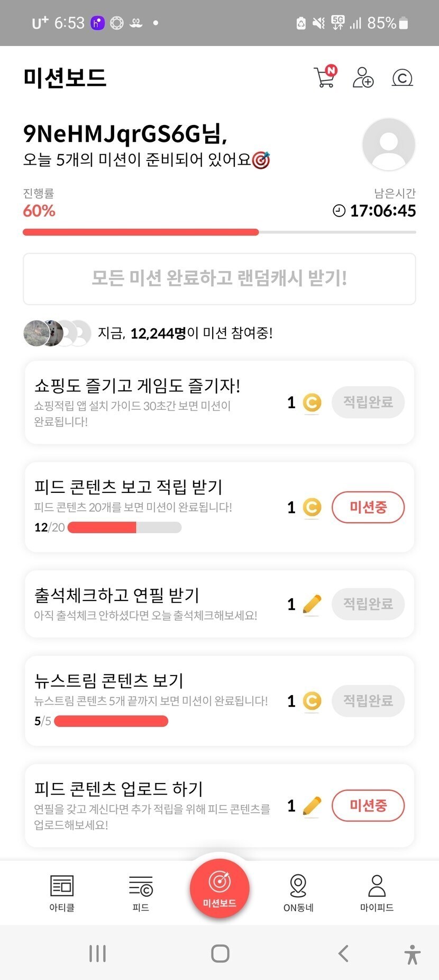Tap 적립완료 button for 출석체크하고 연필 받기
The image size is (439, 980).
pyautogui.click(x=368, y=604)
